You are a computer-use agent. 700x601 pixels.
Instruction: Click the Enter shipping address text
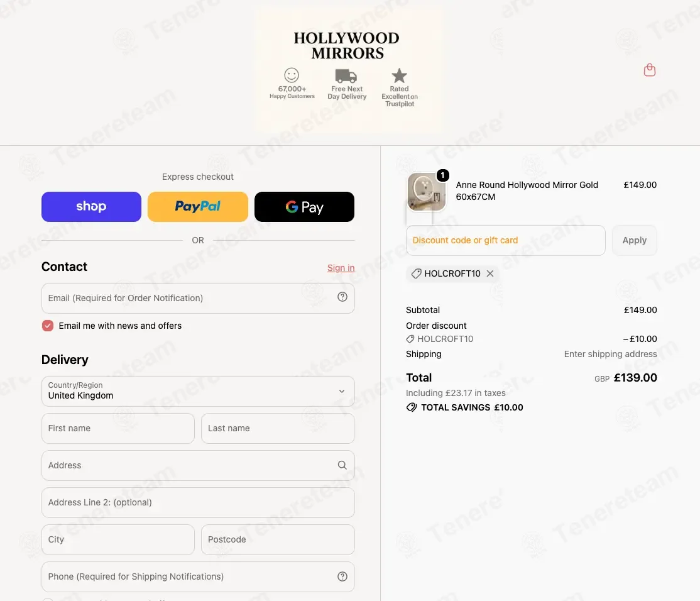click(x=610, y=354)
